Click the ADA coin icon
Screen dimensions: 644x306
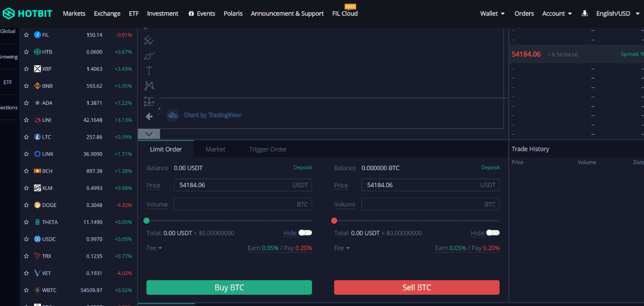[x=37, y=103]
